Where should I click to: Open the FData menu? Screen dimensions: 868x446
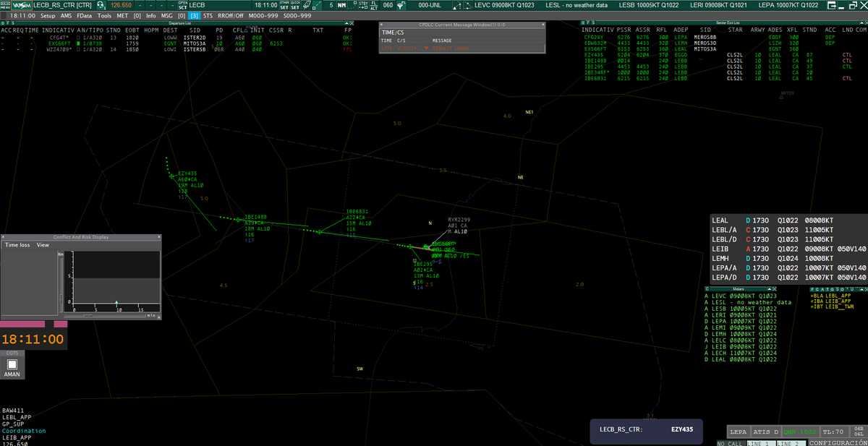[85, 15]
